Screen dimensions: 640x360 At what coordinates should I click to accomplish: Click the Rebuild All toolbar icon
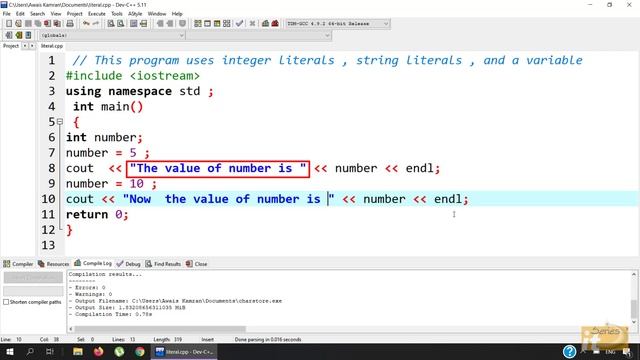coord(227,24)
